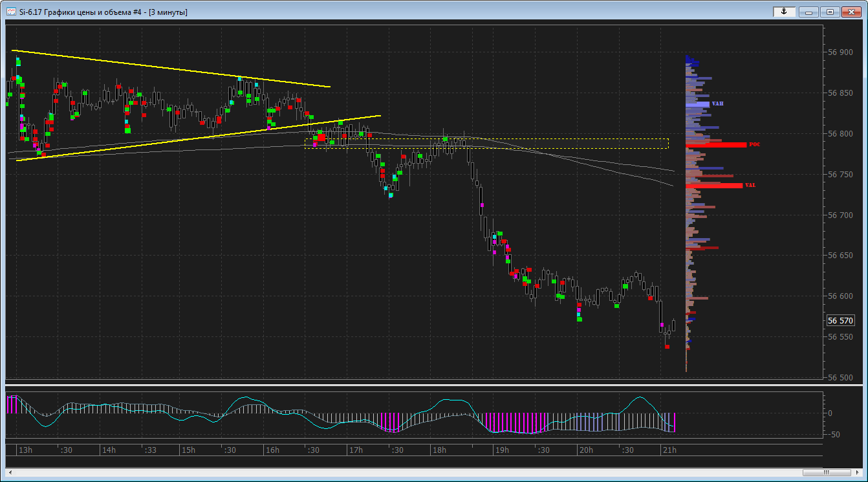
Task: Click price axis label 56 750
Action: [x=840, y=175]
